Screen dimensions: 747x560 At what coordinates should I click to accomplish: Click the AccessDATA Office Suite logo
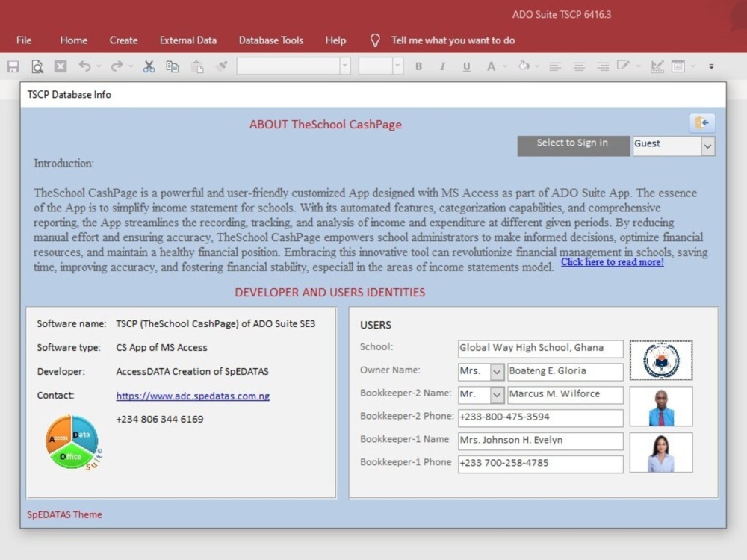(74, 442)
